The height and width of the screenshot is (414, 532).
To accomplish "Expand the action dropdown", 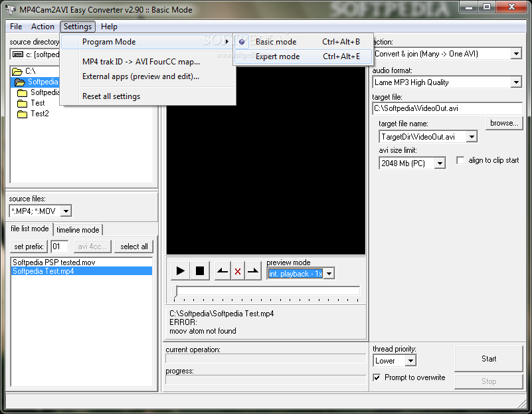I will pos(516,54).
